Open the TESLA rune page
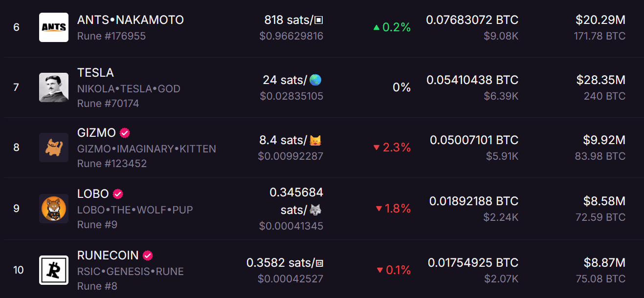 click(x=95, y=73)
